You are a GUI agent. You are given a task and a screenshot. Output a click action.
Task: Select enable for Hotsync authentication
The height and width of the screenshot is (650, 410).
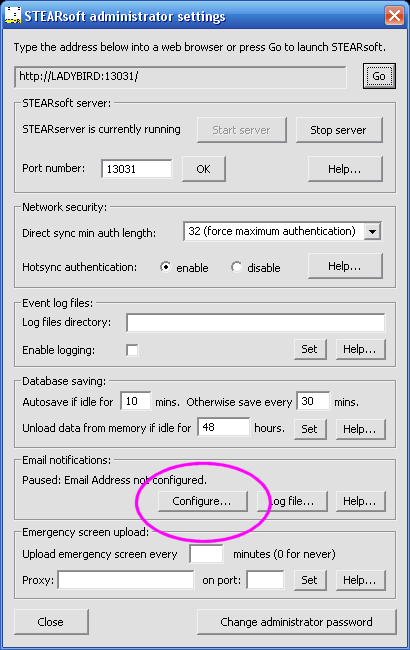pos(165,267)
